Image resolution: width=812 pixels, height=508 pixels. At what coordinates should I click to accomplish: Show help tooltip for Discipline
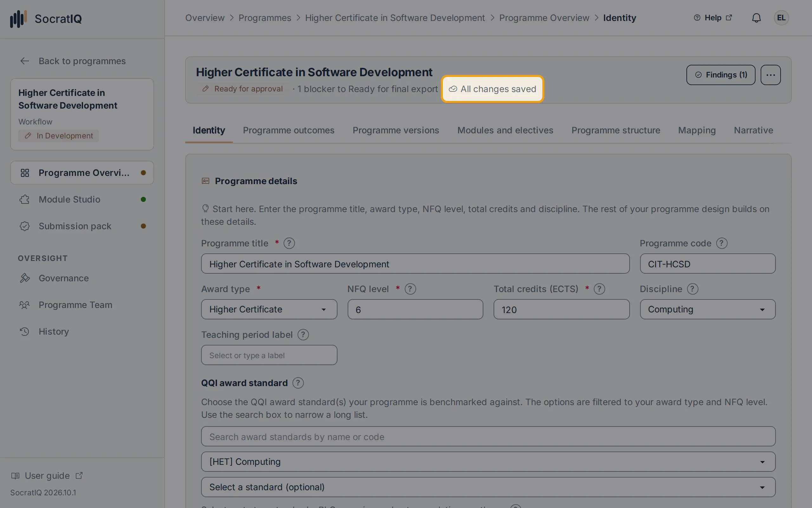pos(692,289)
